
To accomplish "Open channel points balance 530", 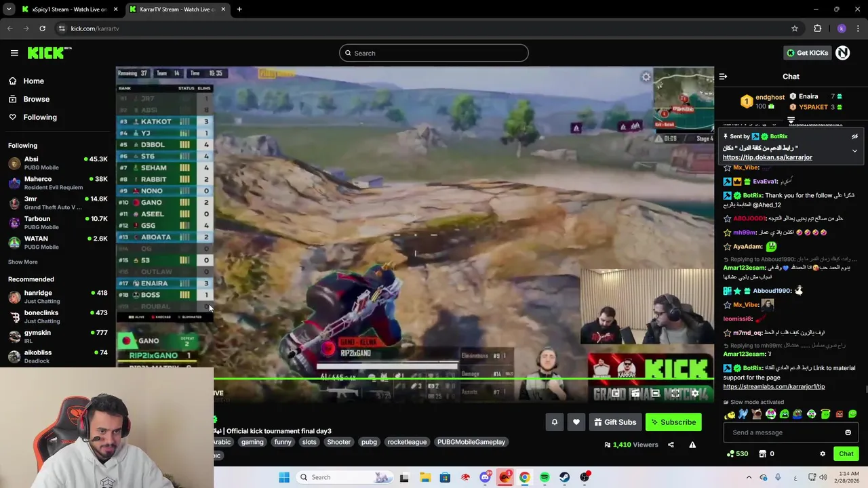I will pos(737,453).
